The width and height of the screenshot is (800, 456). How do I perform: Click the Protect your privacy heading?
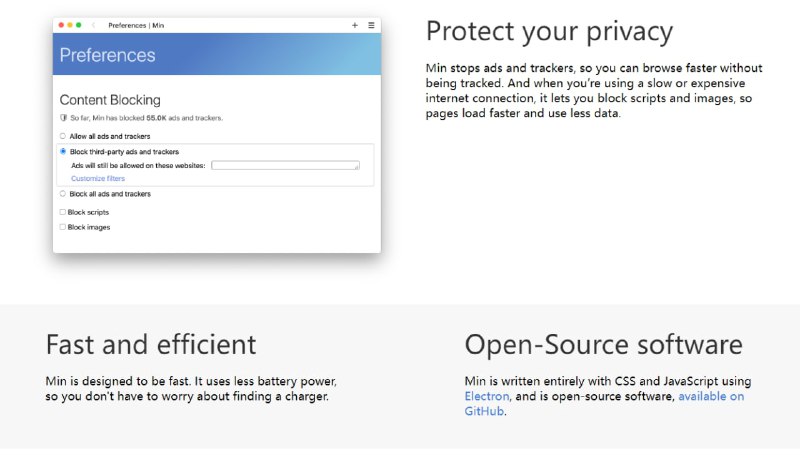coord(549,31)
